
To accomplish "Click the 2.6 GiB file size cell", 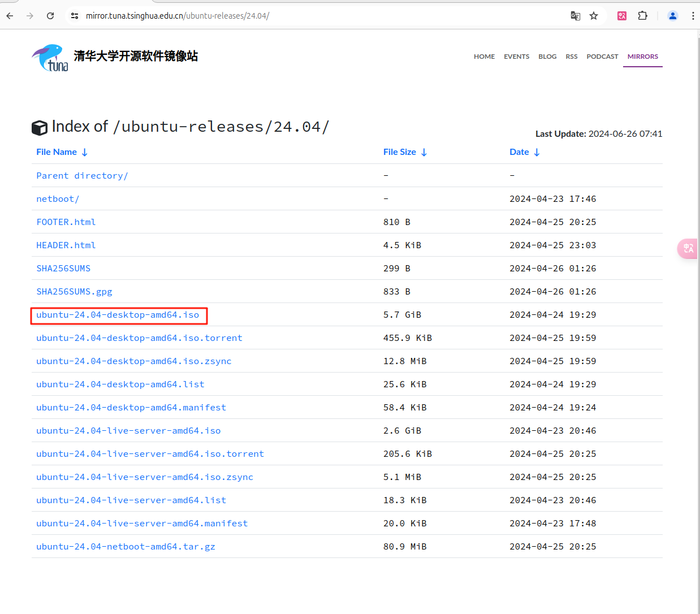I will tap(402, 431).
